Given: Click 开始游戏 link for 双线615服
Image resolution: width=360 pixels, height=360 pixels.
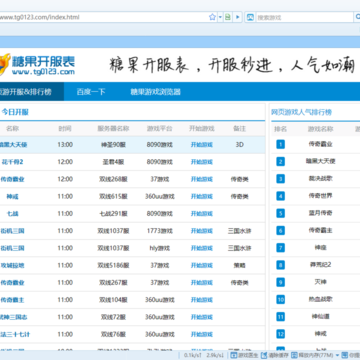Looking at the screenshot, I should [202, 196].
